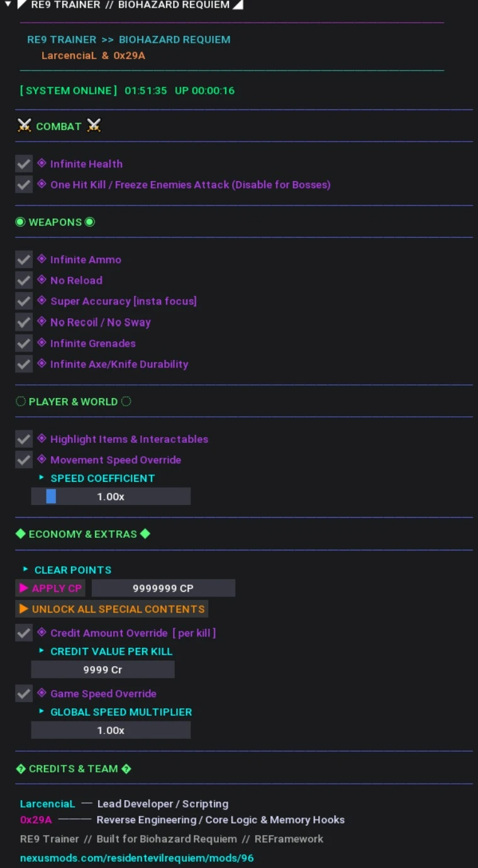
Task: Click UNLOCK ALL SPECIAL CONTENTS button
Action: 111,609
